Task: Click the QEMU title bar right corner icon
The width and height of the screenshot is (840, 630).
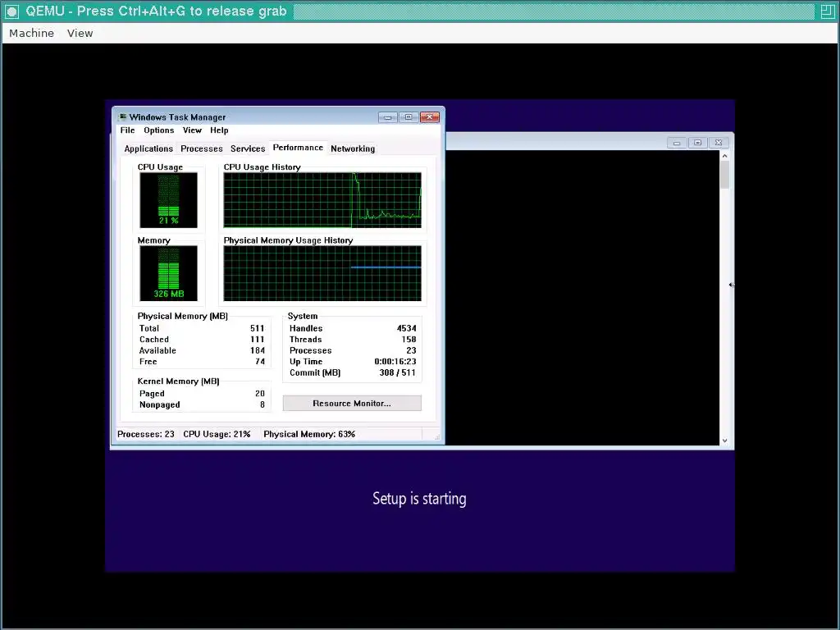Action: tap(827, 11)
